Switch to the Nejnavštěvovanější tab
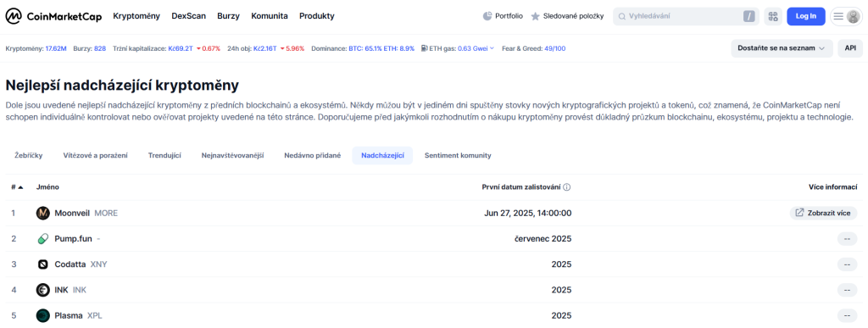Viewport: 868px width, 328px height. click(232, 155)
